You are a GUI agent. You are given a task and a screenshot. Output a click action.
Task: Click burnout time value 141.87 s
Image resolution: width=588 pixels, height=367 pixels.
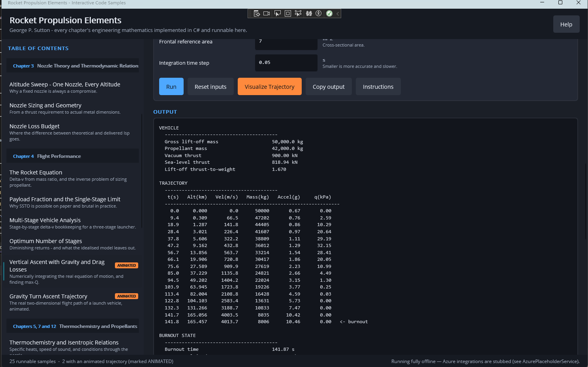coord(283,349)
